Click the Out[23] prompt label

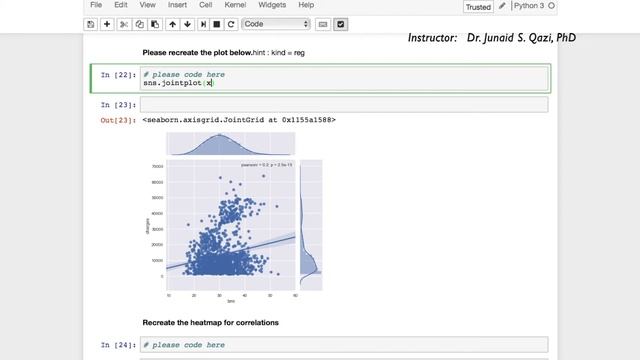(x=118, y=120)
